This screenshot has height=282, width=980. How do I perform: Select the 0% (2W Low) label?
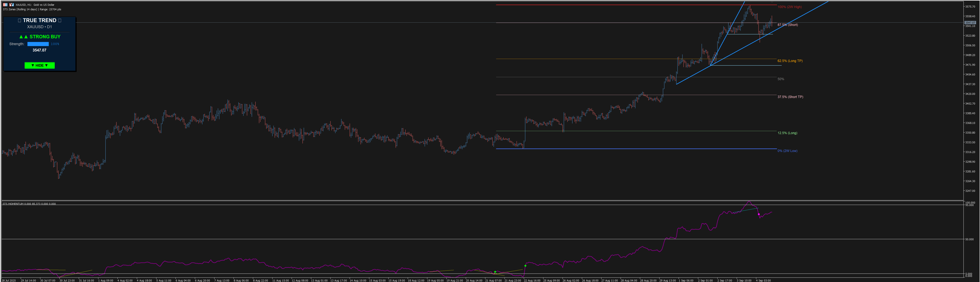[787, 151]
